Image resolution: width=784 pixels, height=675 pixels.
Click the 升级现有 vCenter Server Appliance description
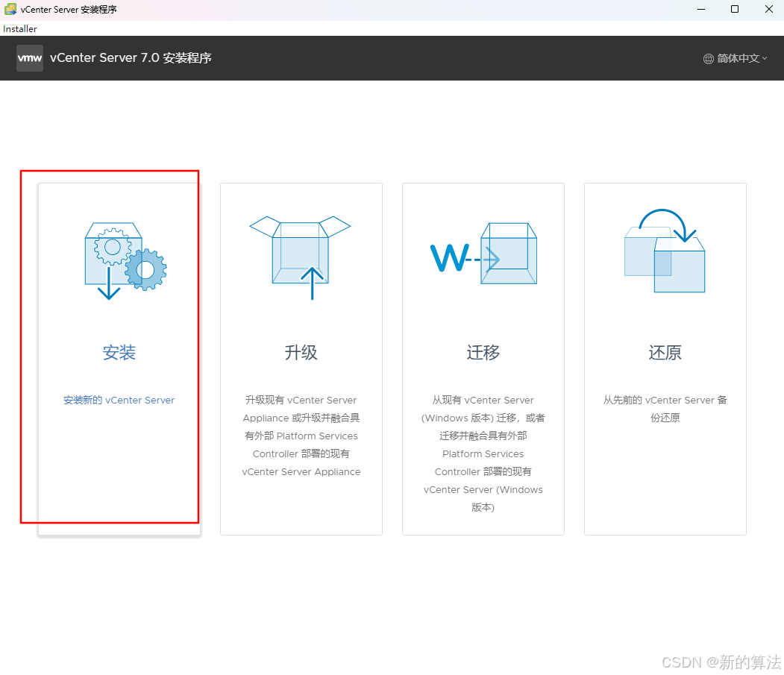point(301,436)
